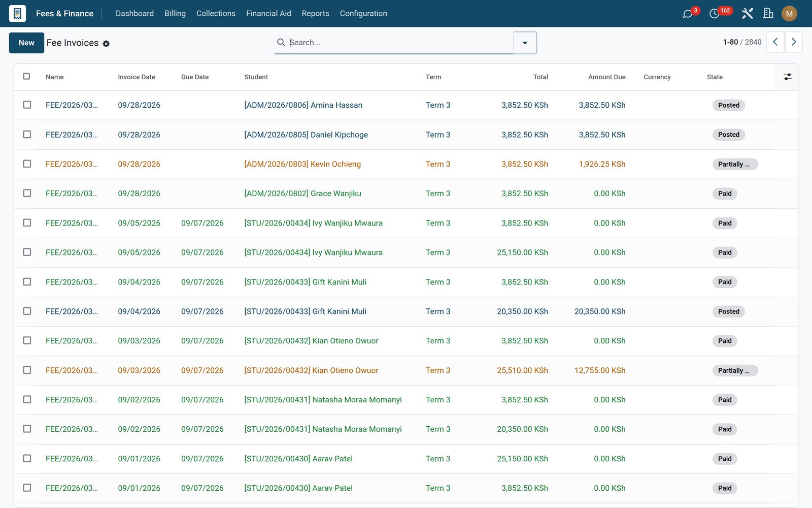Sort by the Amount Due column header

coord(606,77)
